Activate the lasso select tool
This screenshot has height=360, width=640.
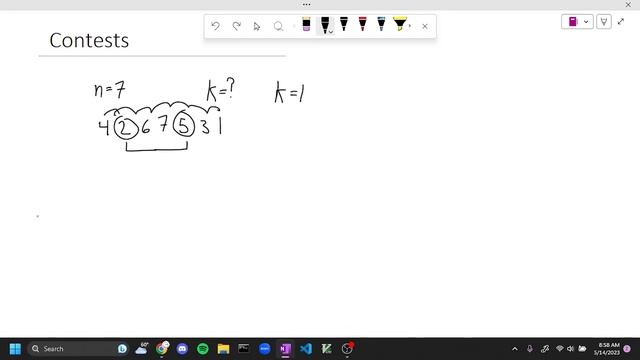278,27
